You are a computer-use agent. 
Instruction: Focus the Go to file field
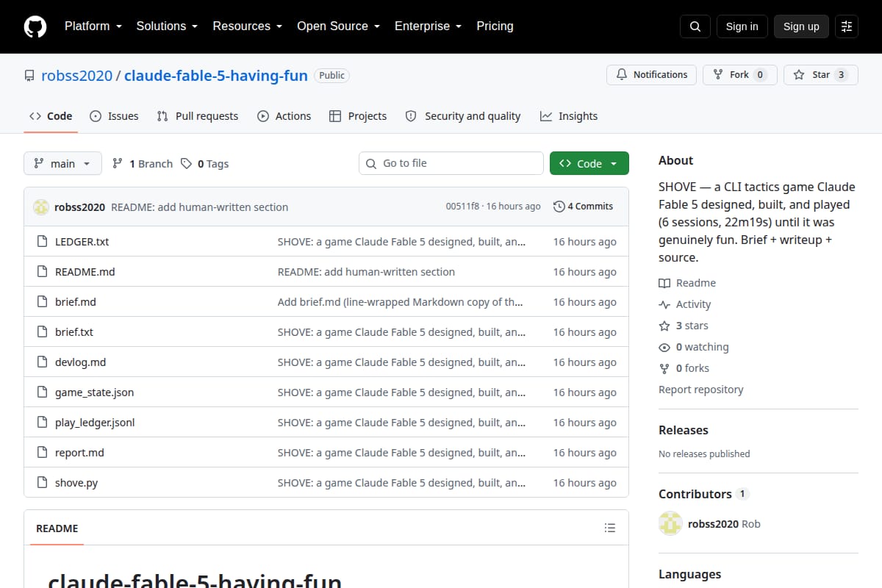pos(451,163)
